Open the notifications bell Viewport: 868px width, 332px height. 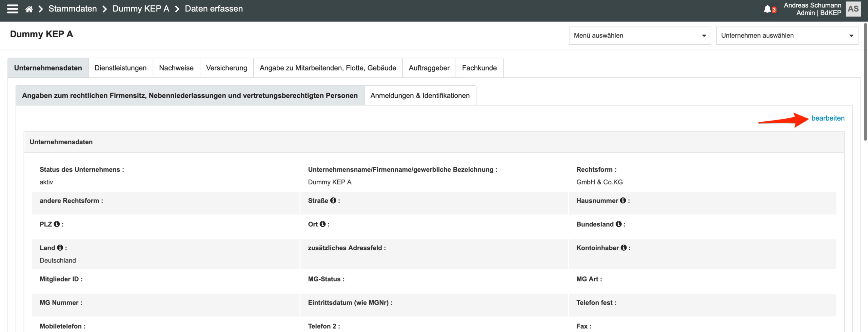pyautogui.click(x=767, y=9)
